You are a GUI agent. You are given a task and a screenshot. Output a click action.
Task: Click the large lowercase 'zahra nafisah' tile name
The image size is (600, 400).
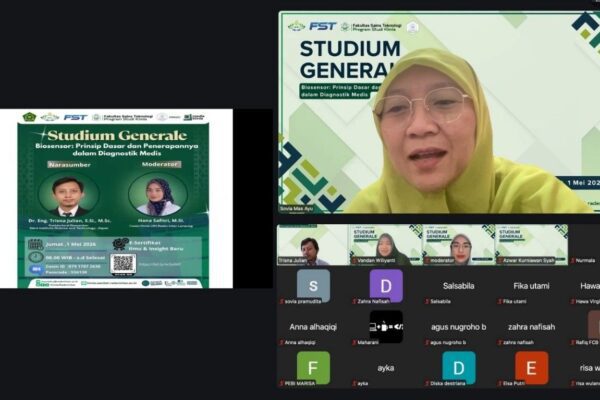click(x=531, y=327)
